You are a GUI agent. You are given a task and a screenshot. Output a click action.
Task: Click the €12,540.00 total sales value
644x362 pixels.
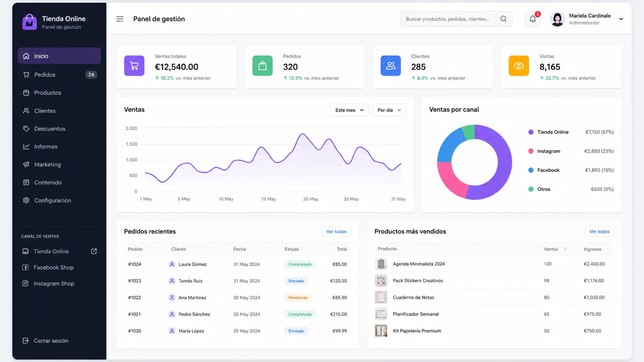(x=176, y=67)
